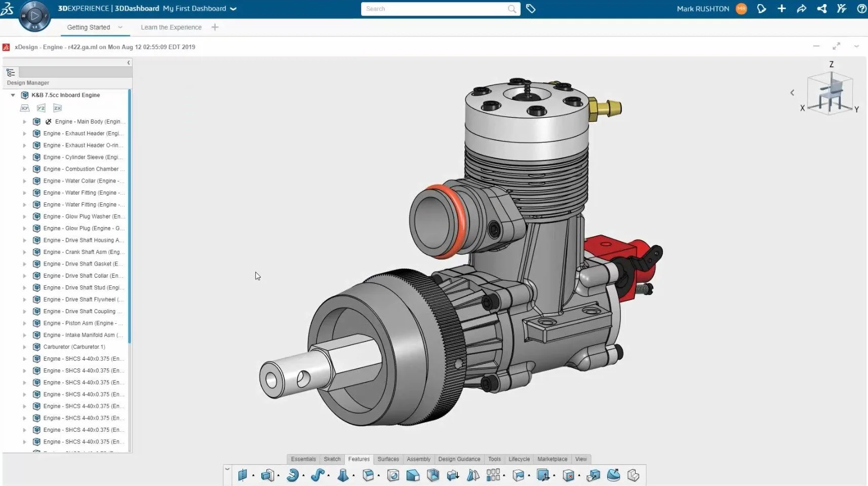868x486 pixels.
Task: Open the Learn the Experience tab
Action: [171, 27]
